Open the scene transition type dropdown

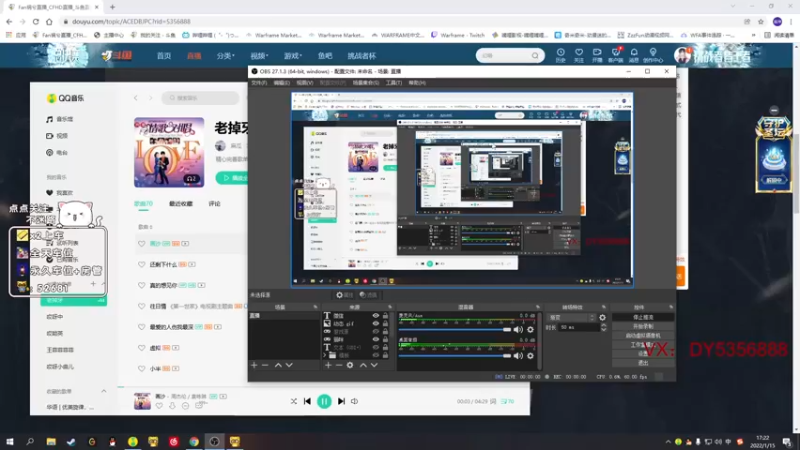pyautogui.click(x=571, y=317)
